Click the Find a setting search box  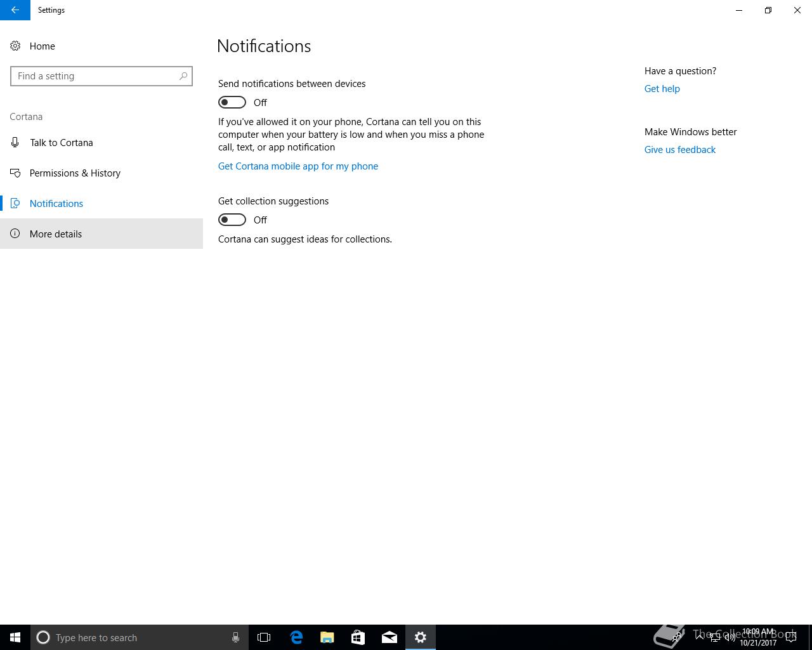point(101,76)
